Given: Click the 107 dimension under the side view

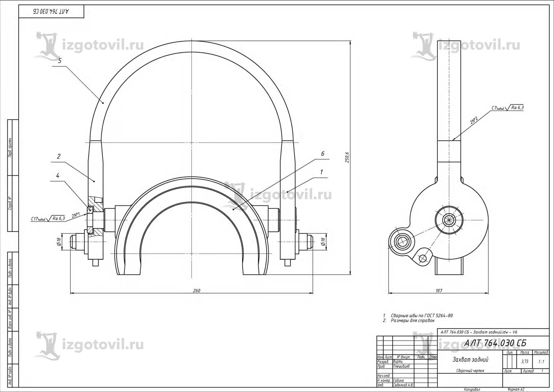Looking at the screenshot, I should coord(439,291).
